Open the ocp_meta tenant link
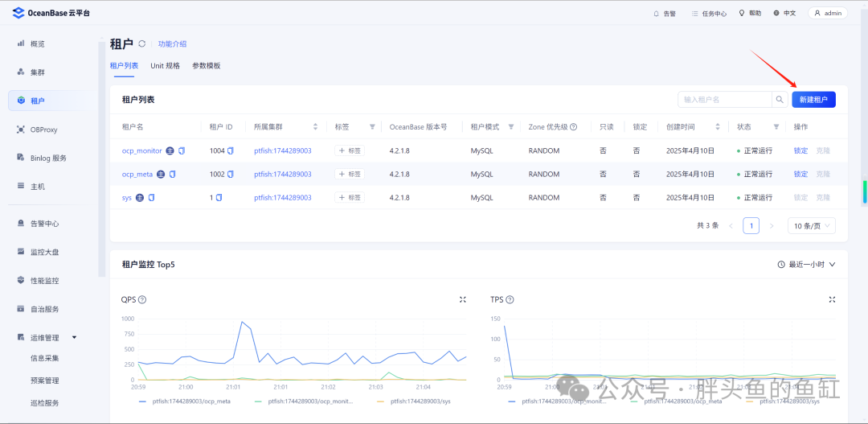 137,174
